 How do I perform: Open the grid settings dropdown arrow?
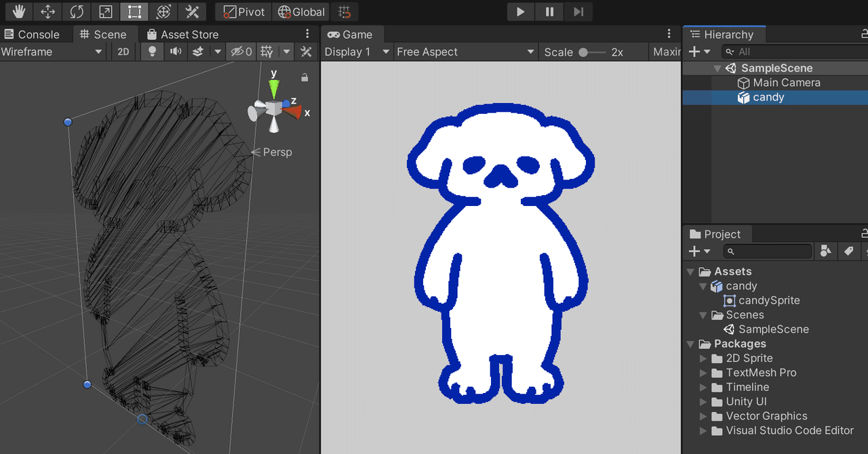(x=287, y=51)
